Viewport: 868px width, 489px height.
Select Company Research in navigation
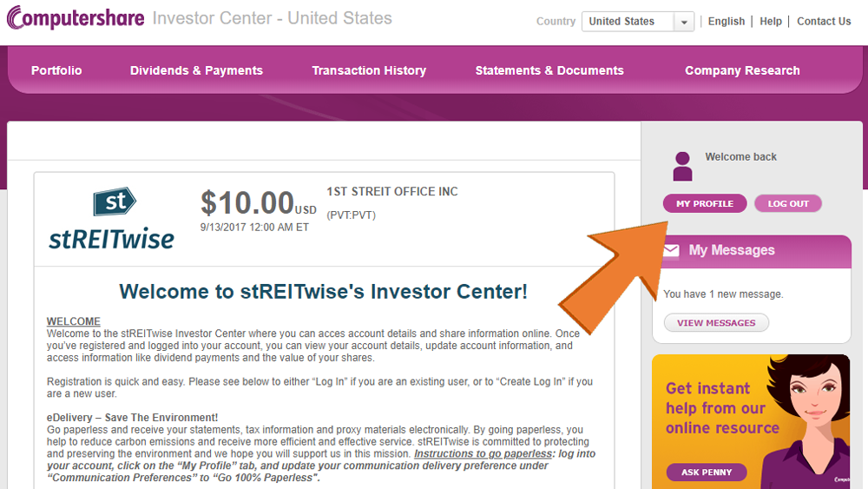point(742,70)
